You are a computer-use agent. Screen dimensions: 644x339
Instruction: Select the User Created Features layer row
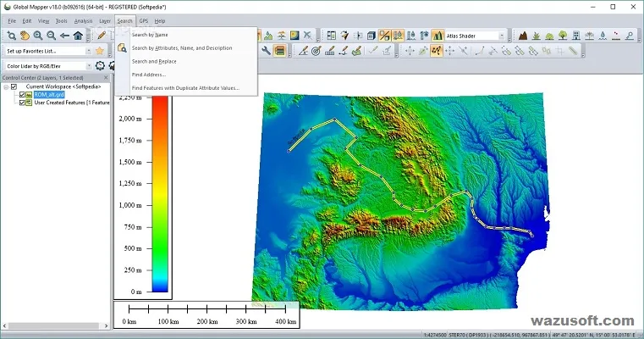[71, 103]
